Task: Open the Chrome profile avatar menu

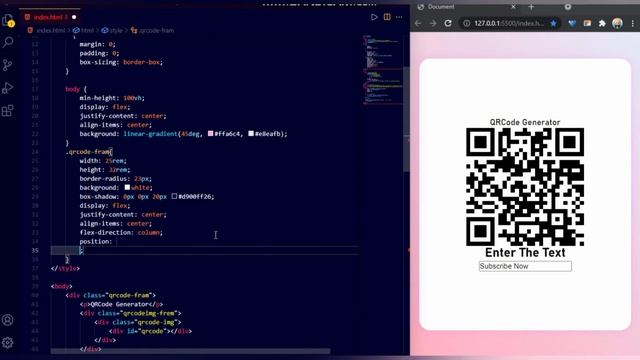Action: tap(617, 23)
